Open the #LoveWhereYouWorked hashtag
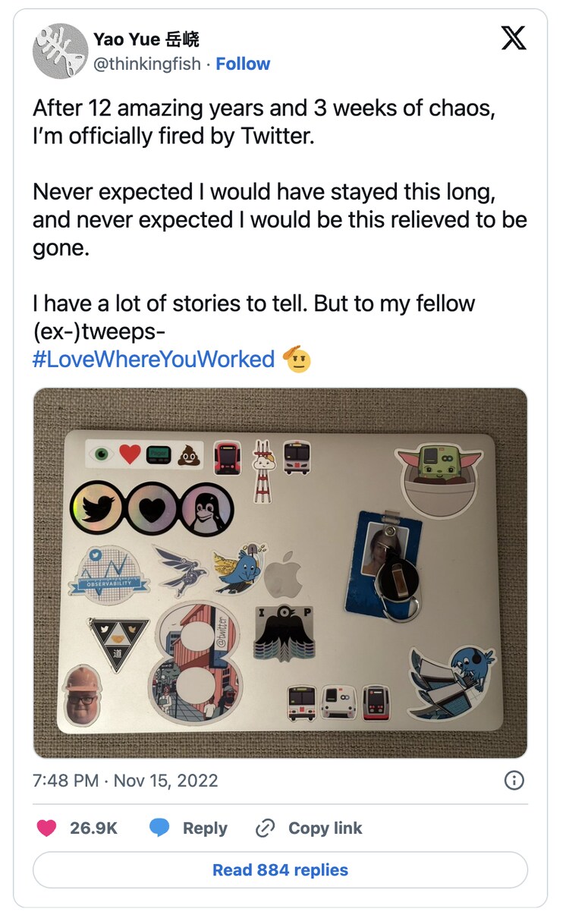This screenshot has width=569, height=924. click(x=153, y=359)
